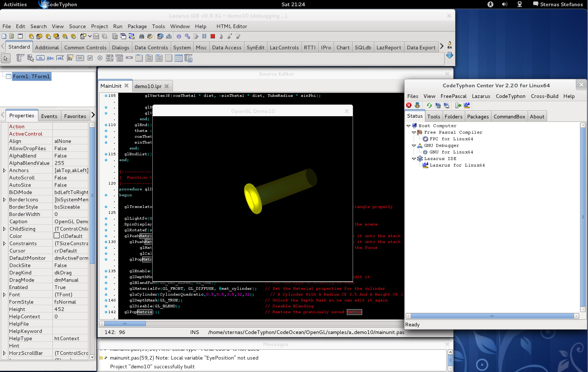Pick the TMainMenu component in palette
Image resolution: width=588 pixels, height=372 pixels.
20,58
